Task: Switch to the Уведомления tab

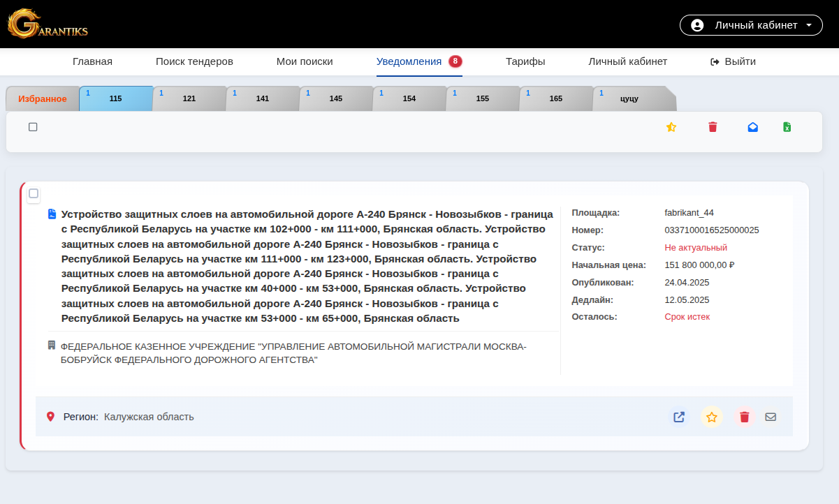Action: coord(409,61)
